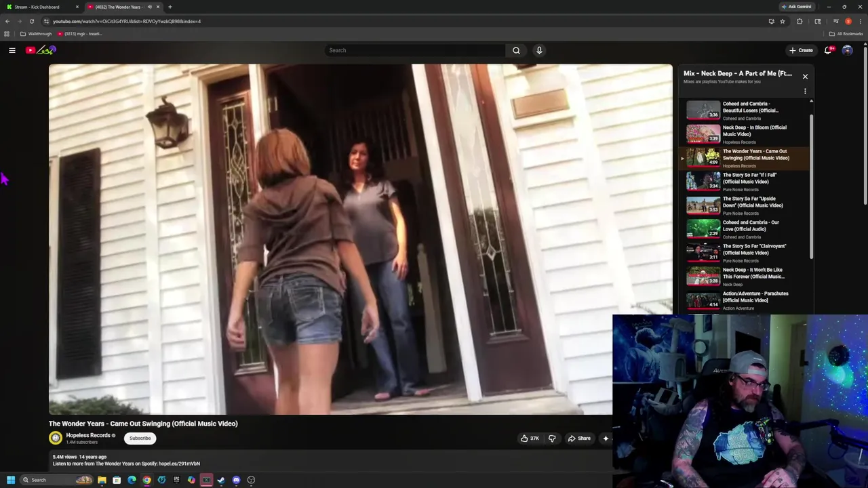
Task: Click the Windows taskbar Search box
Action: [x=57, y=480]
